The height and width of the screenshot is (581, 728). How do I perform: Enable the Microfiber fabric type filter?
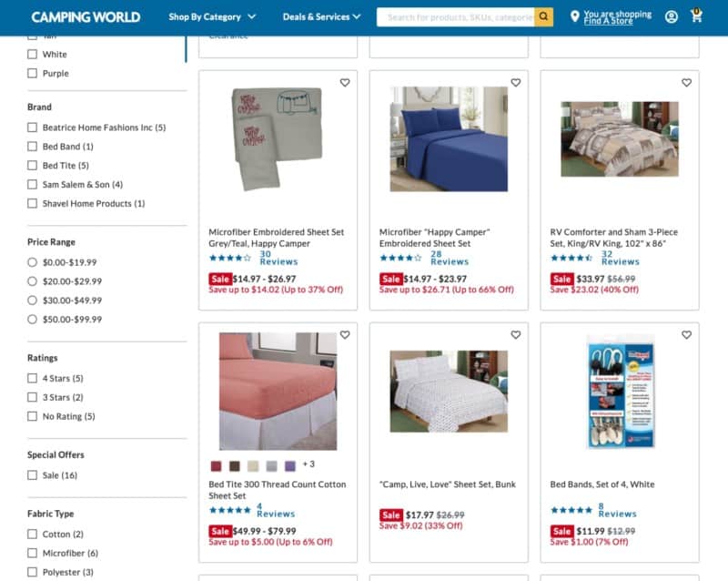tap(32, 553)
